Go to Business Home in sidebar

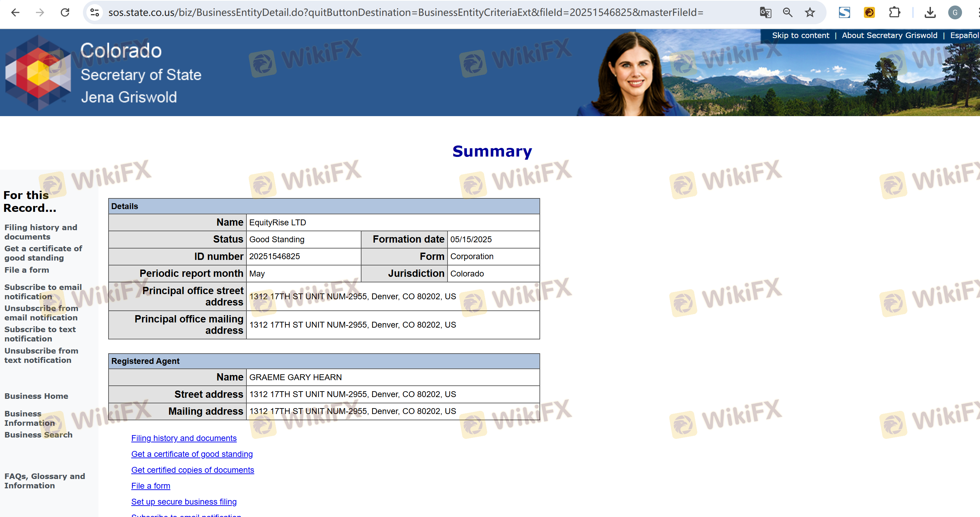pyautogui.click(x=36, y=396)
